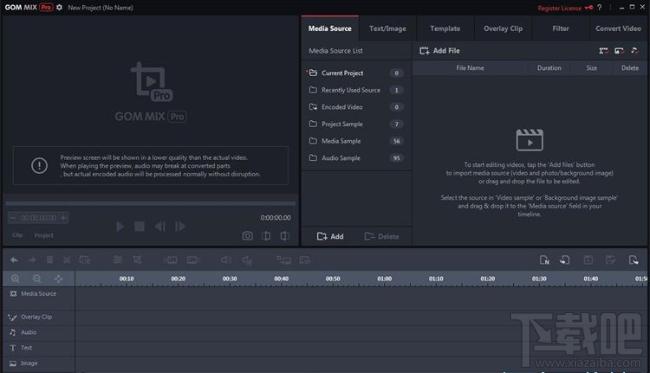Click the preview seek bar
This screenshot has width=650, height=373.
coord(150,203)
